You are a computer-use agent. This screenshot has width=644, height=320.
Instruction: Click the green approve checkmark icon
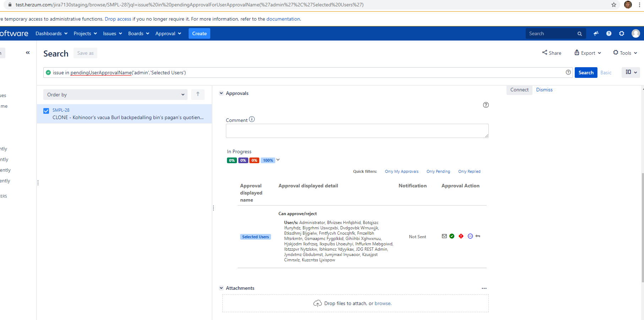(452, 236)
